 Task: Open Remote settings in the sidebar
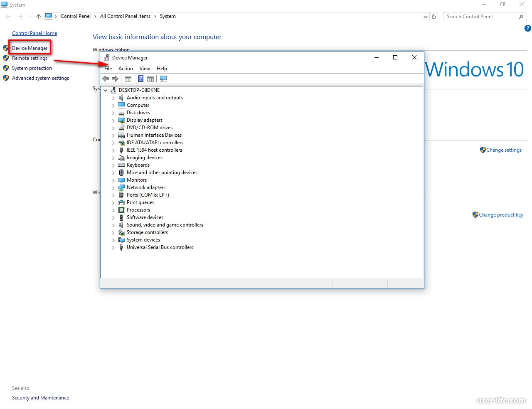coord(30,58)
